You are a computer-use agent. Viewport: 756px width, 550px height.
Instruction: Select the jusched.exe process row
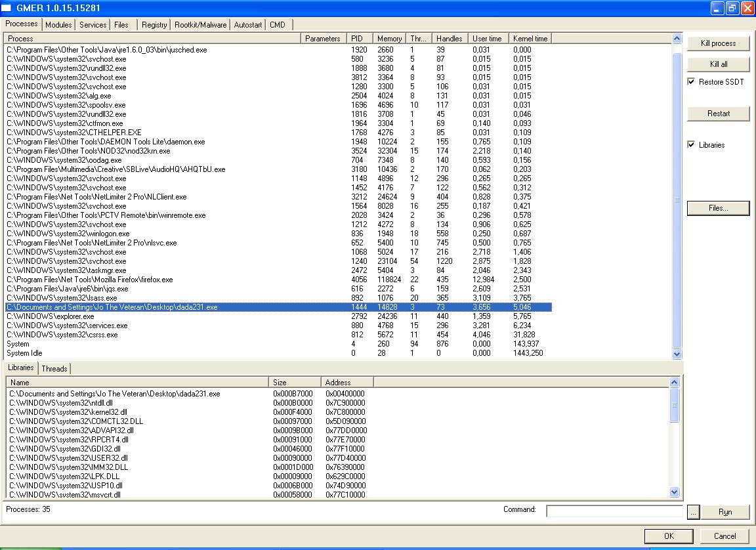(x=278, y=50)
